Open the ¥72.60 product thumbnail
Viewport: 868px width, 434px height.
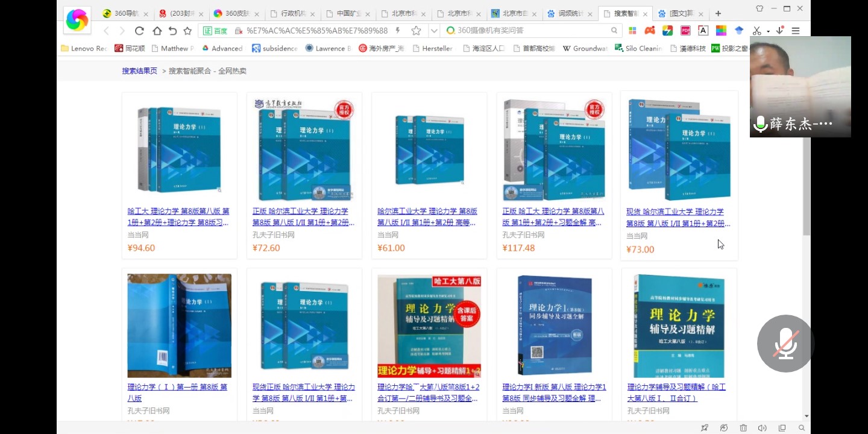pyautogui.click(x=304, y=149)
